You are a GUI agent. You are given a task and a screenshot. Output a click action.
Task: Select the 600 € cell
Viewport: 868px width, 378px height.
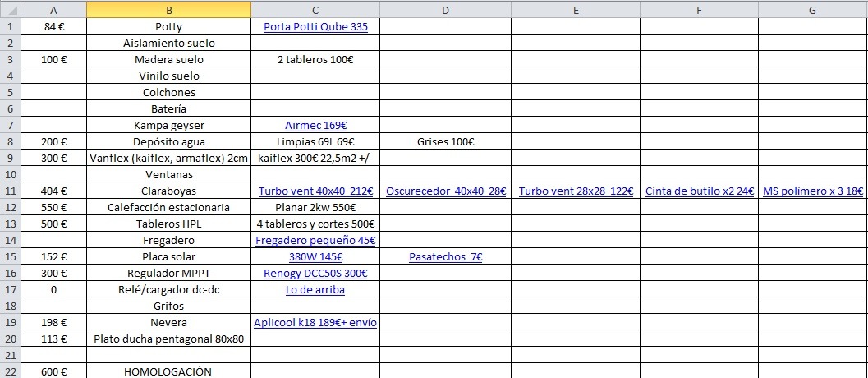(53, 371)
